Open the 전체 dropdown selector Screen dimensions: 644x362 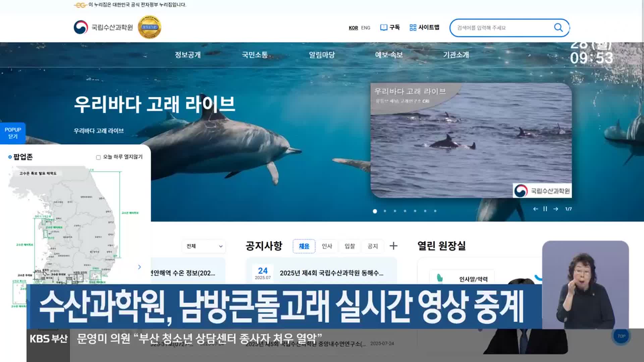pos(204,246)
